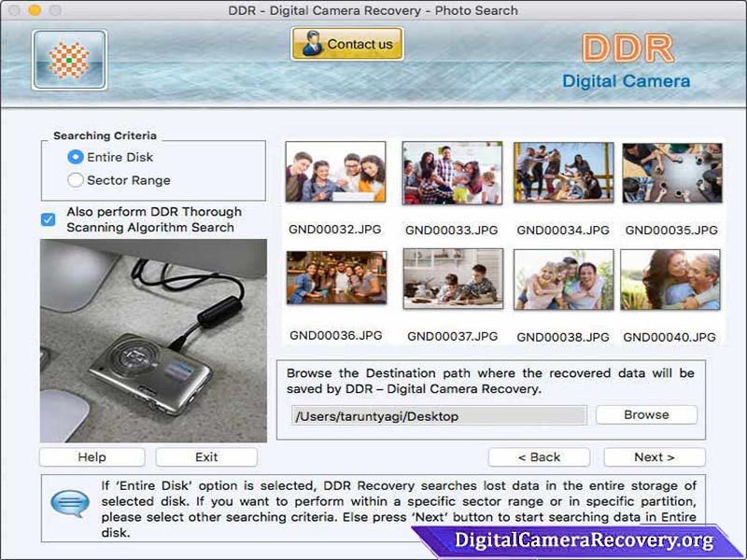Click the person icon on Contact us

click(x=312, y=43)
